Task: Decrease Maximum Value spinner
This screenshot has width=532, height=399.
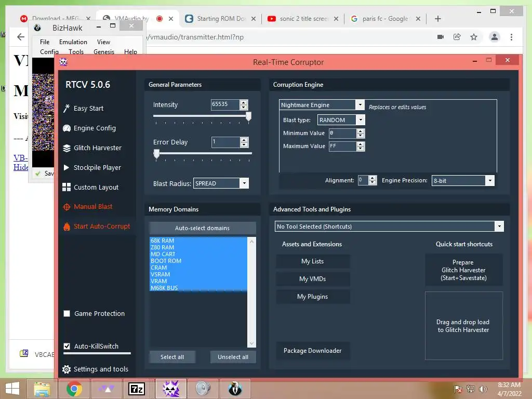Action: pos(361,149)
